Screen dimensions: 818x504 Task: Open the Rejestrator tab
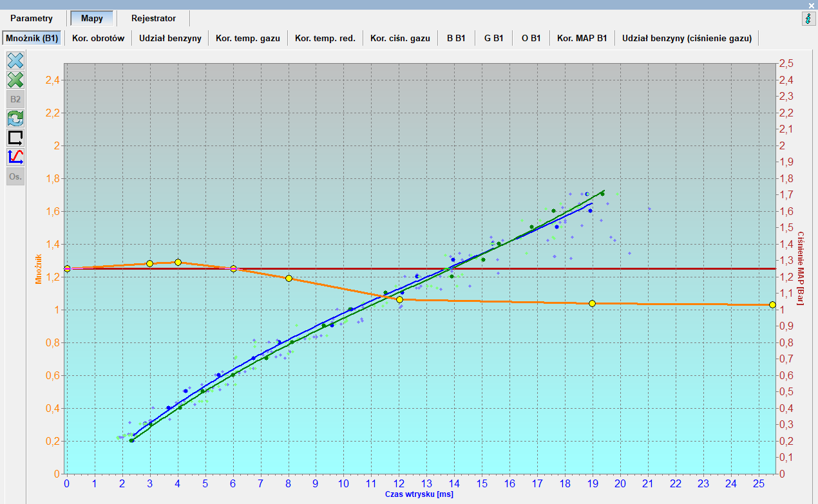[153, 19]
